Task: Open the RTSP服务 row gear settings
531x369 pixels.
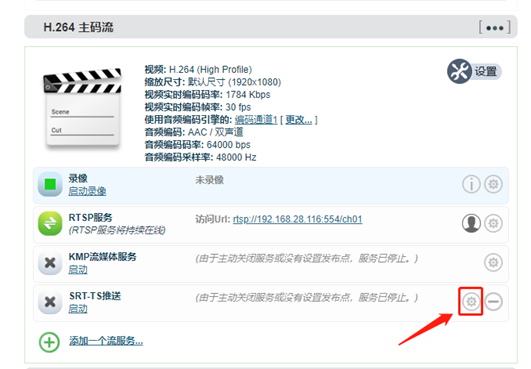Action: click(x=493, y=223)
